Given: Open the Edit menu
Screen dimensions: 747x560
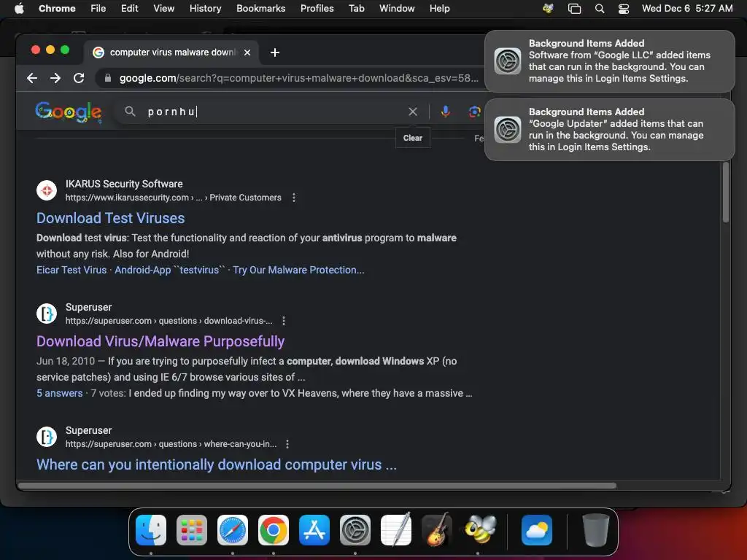Looking at the screenshot, I should [x=129, y=8].
